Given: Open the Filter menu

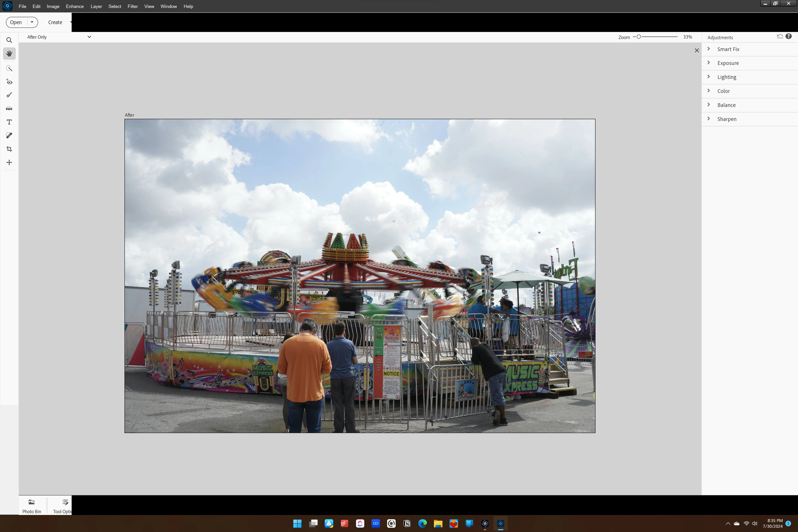Looking at the screenshot, I should 132,6.
